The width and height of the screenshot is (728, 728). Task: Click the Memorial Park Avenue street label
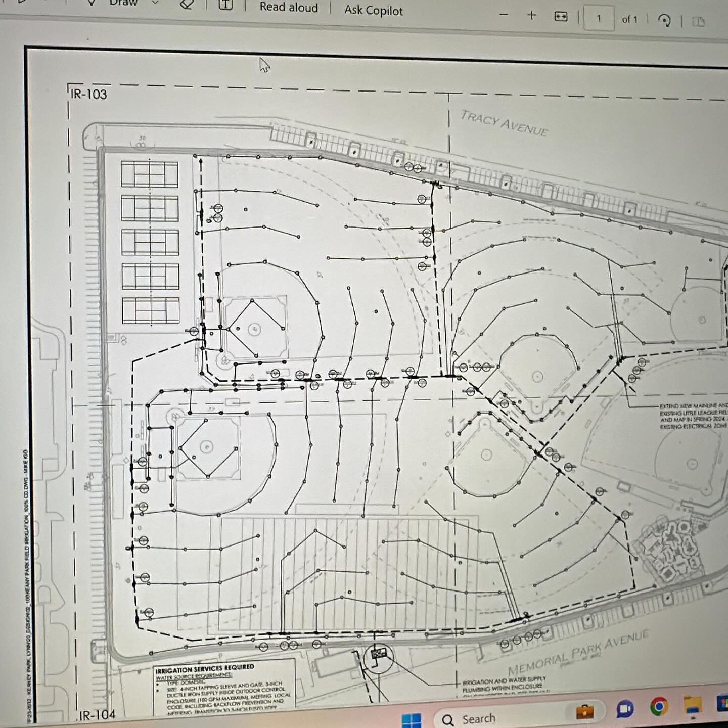(x=578, y=653)
